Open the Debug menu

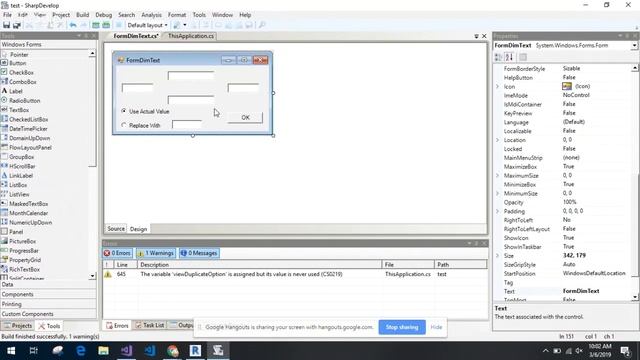103,15
